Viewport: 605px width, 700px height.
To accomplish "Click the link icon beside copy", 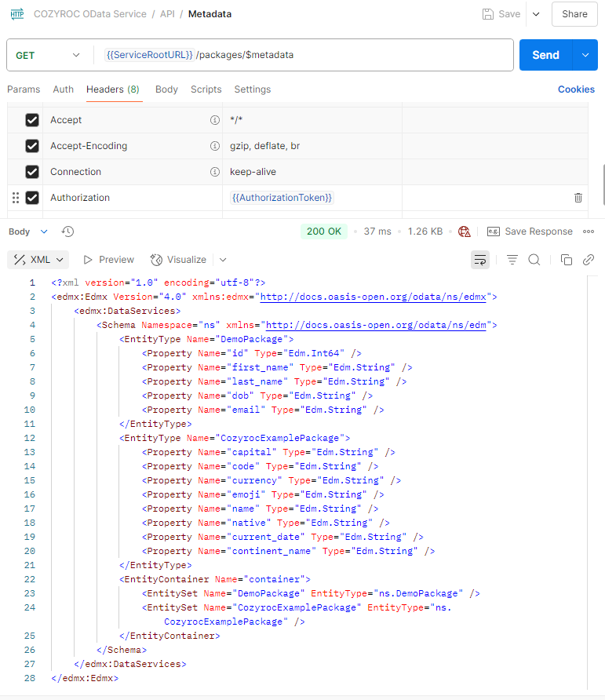I will (588, 260).
